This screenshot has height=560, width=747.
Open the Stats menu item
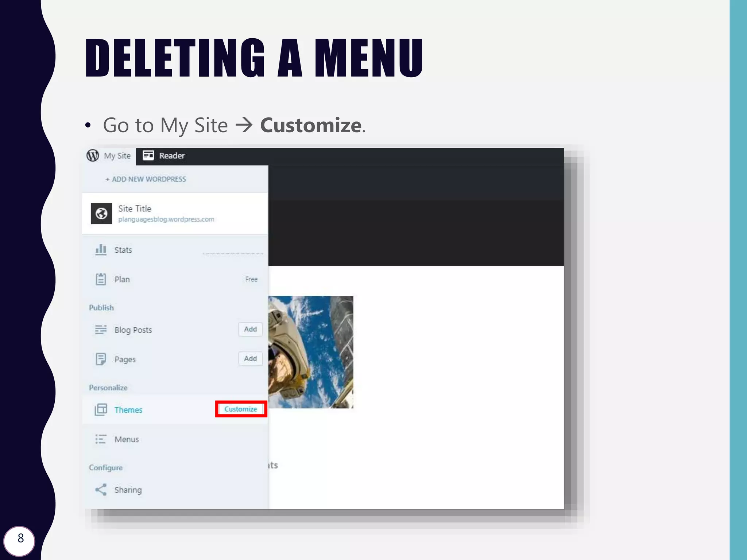pos(123,250)
